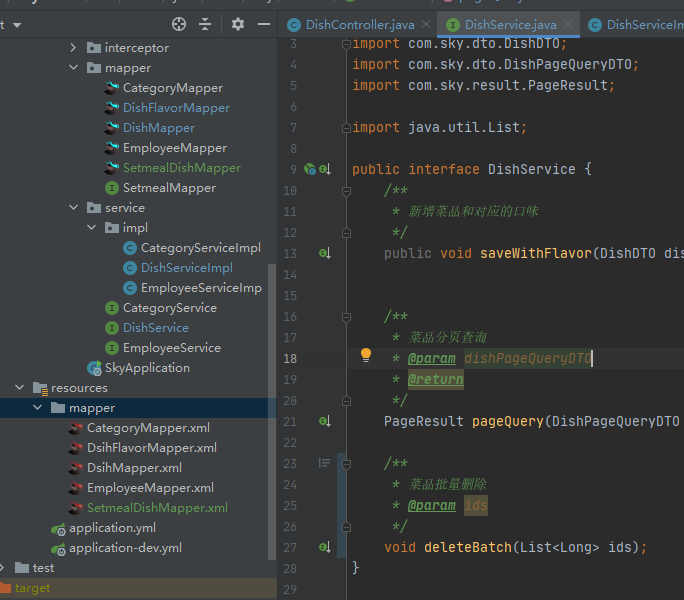This screenshot has width=684, height=600.
Task: Select SetmealDishMapper.xml in resources mapper
Action: tap(157, 508)
